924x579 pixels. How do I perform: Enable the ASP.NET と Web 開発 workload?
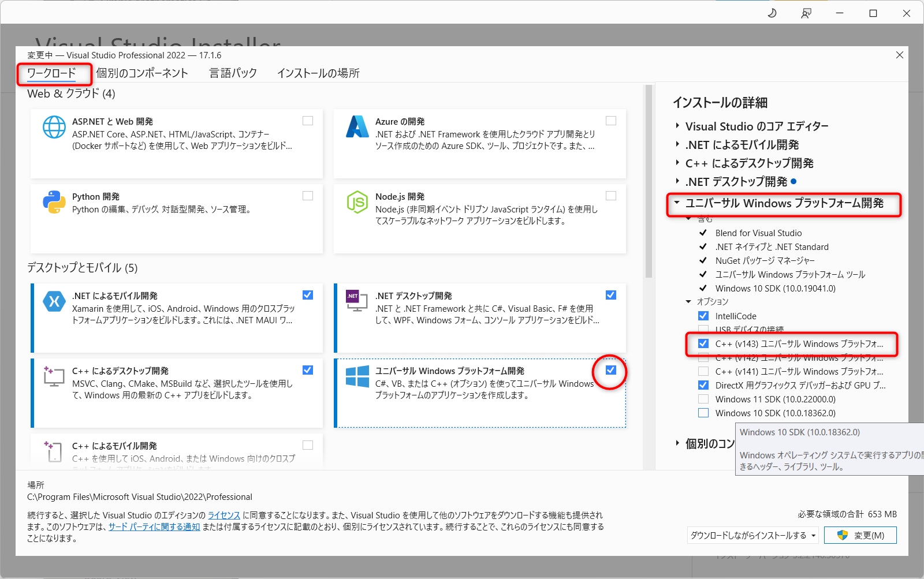(308, 121)
